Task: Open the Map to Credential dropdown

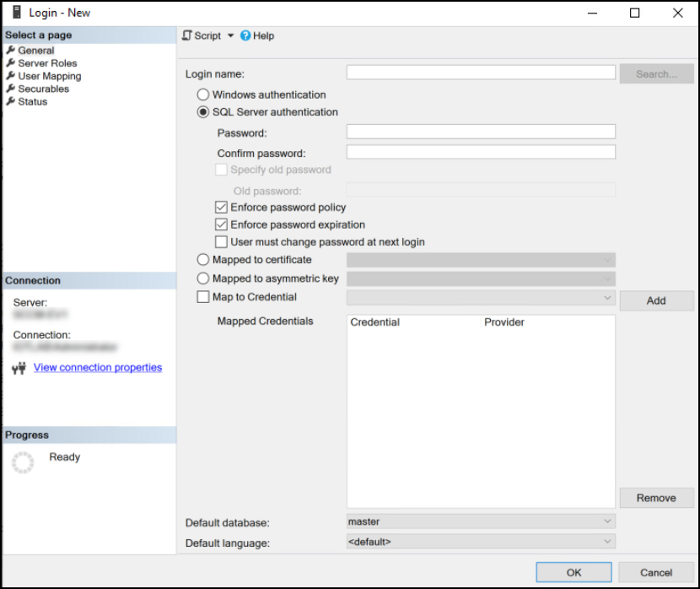Action: coord(481,298)
